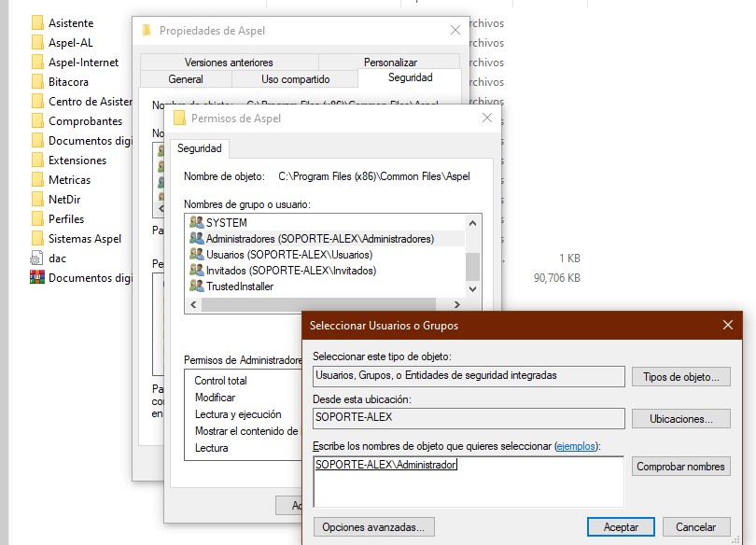This screenshot has height=545, width=756.
Task: Click Comprobar nombres button
Action: 680,467
